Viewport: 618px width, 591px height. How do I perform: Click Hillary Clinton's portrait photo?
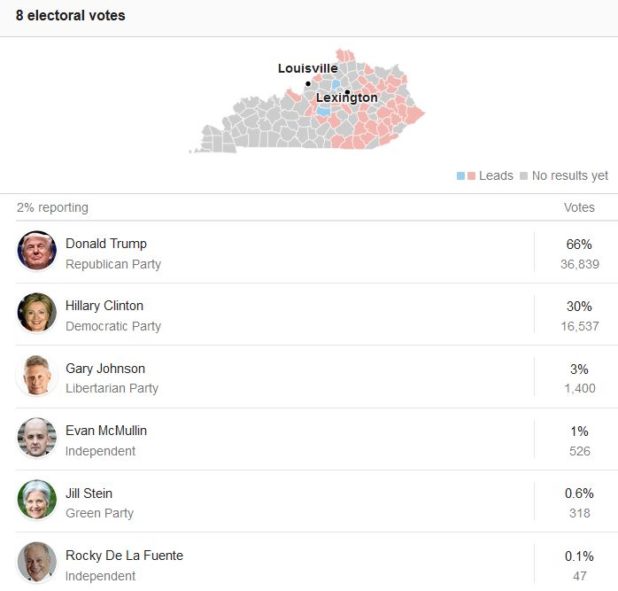pyautogui.click(x=37, y=313)
